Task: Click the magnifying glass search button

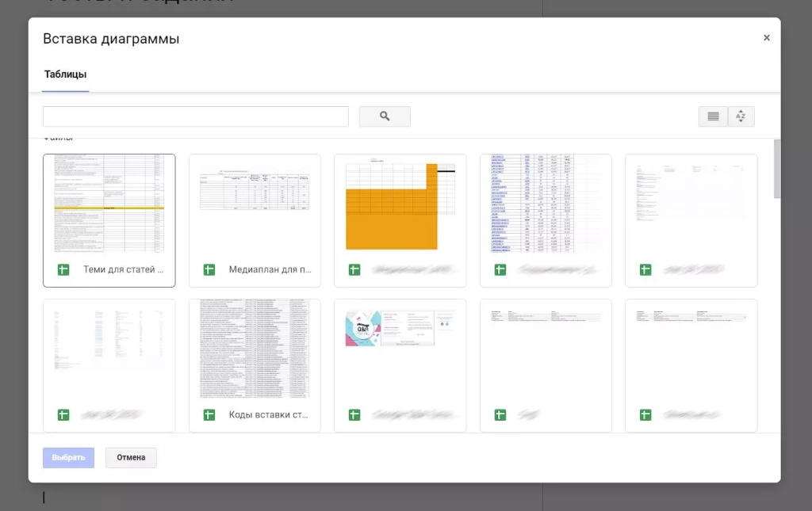Action: (385, 116)
